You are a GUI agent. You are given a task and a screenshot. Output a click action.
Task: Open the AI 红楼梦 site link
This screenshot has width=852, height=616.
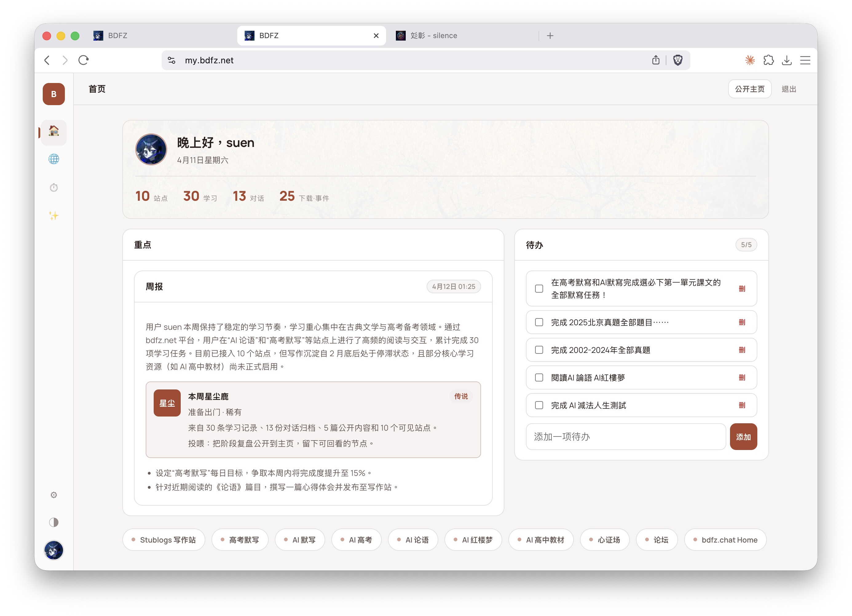click(x=473, y=540)
